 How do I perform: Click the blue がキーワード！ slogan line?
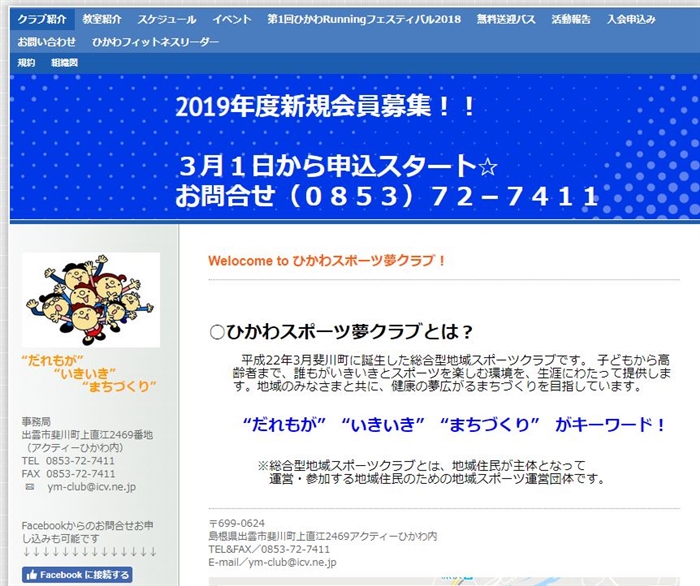(x=454, y=424)
